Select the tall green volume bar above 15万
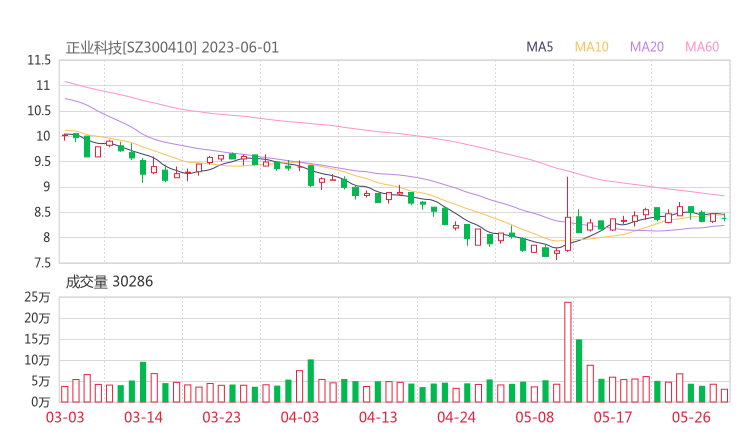 (x=579, y=371)
